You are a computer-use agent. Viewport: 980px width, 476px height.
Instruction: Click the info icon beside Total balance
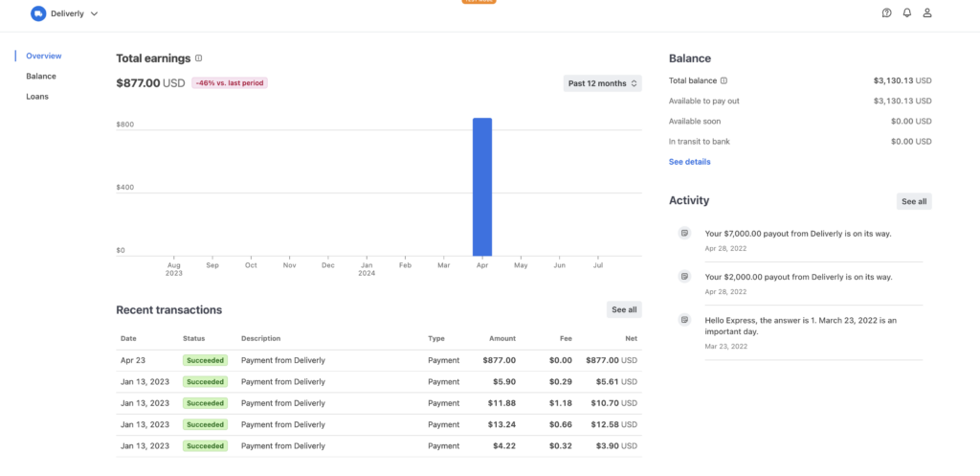click(724, 80)
